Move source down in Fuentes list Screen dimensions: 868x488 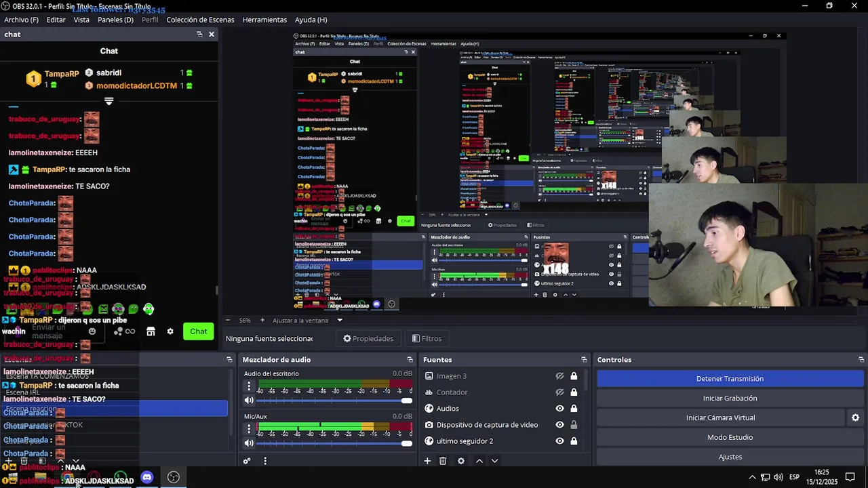(494, 461)
